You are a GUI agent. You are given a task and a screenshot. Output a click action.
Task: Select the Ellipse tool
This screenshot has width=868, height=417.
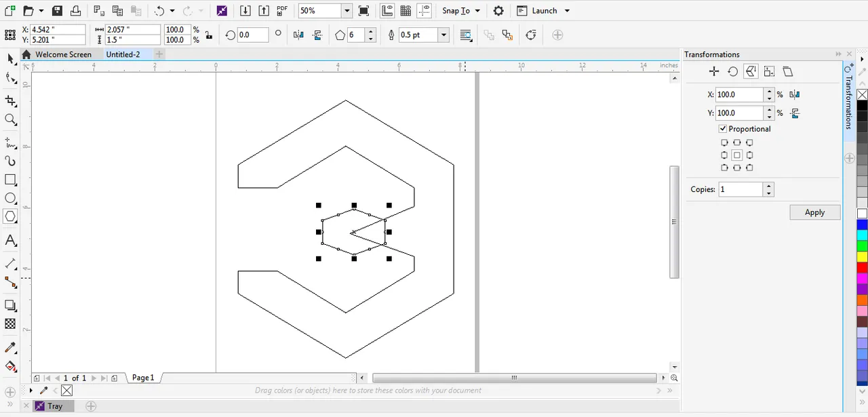(11, 199)
